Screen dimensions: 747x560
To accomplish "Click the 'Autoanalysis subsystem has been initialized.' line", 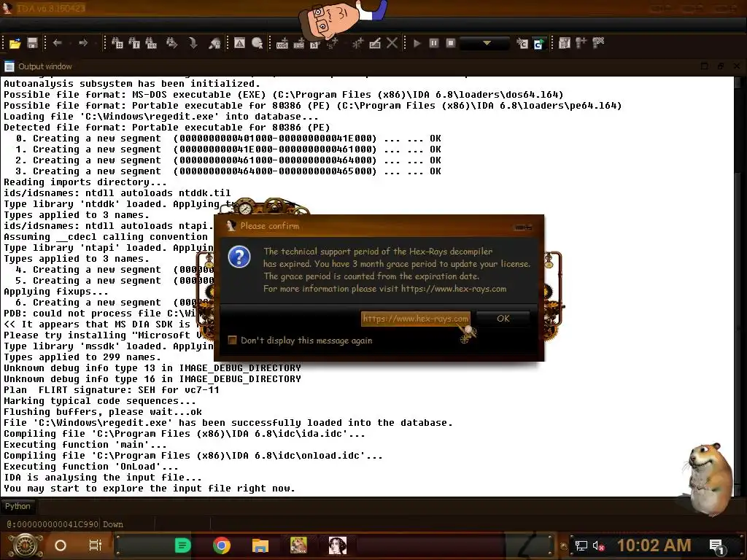I will pyautogui.click(x=132, y=84).
